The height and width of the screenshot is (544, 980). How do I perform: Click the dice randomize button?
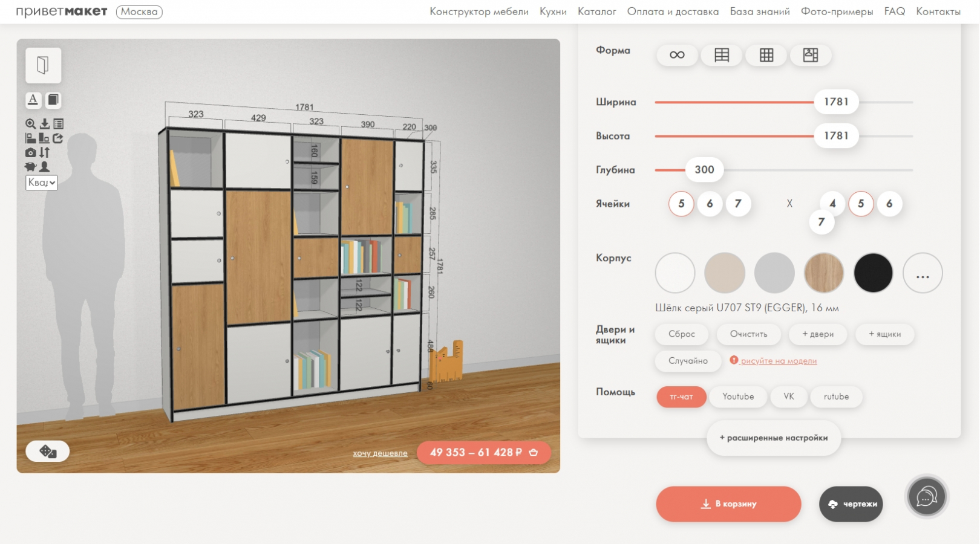coord(47,452)
